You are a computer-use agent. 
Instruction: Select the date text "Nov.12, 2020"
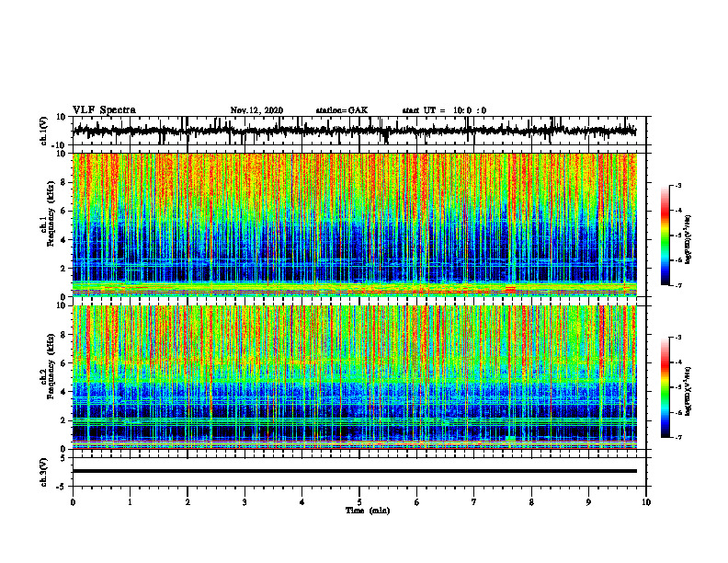click(256, 110)
